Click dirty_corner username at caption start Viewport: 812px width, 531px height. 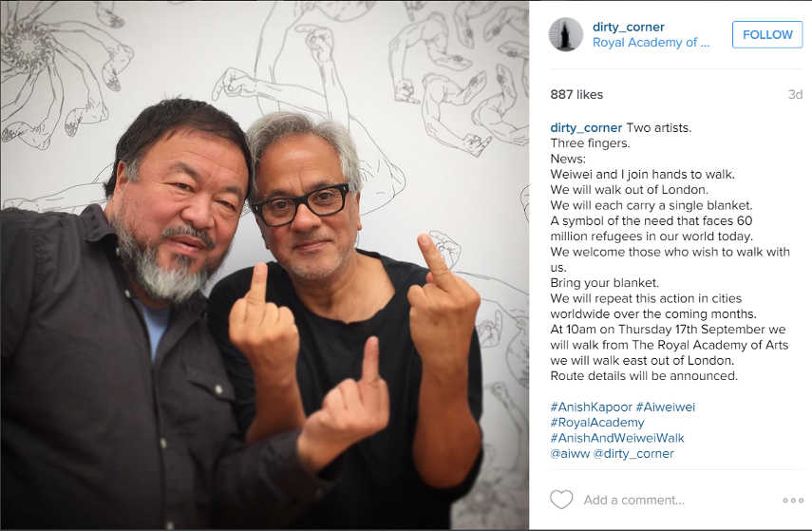coord(586,128)
